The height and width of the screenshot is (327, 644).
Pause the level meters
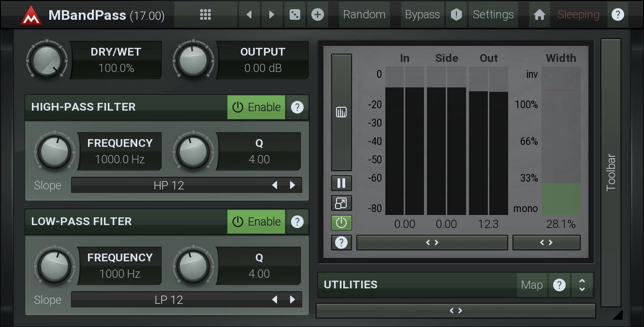(x=341, y=183)
